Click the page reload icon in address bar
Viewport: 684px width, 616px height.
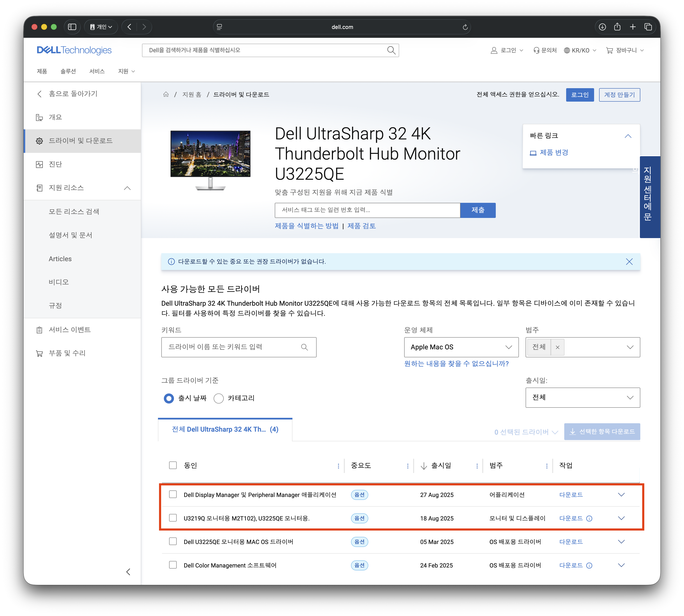tap(465, 27)
